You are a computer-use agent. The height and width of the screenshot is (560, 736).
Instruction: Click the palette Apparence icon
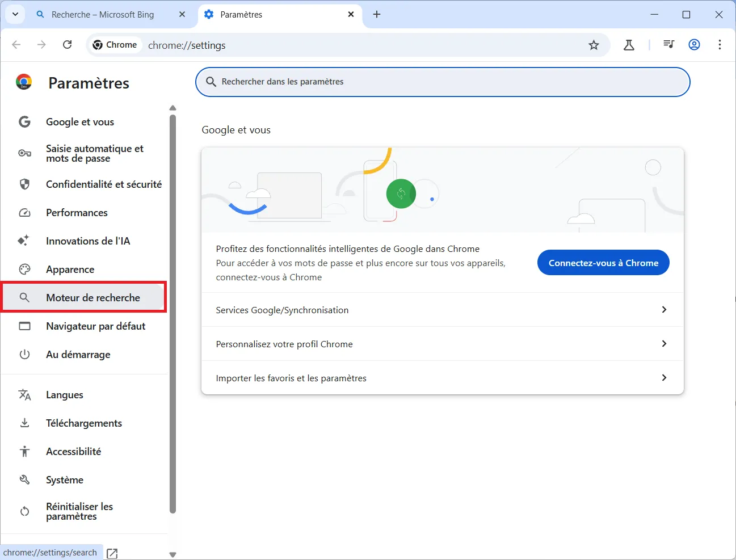pos(24,270)
